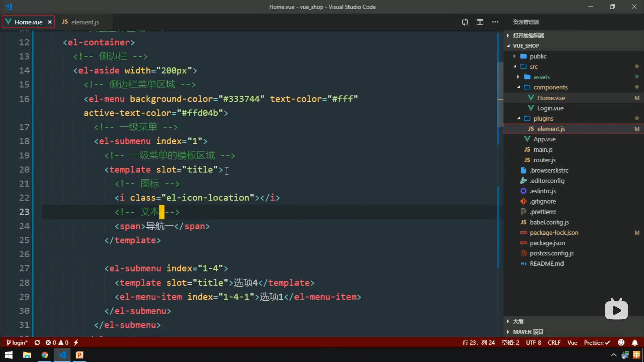Toggle the Prettier status indicator
Image resolution: width=644 pixels, height=362 pixels.
coord(597,343)
